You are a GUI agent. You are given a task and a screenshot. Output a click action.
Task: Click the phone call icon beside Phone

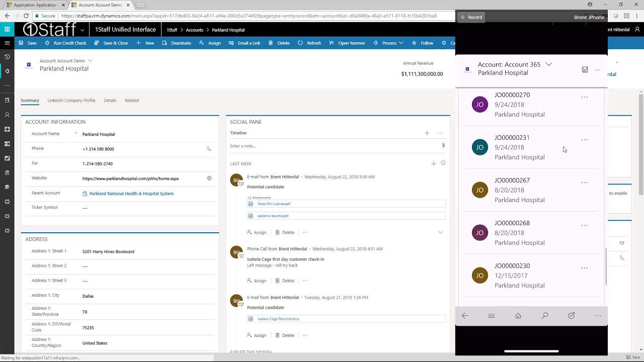tap(209, 149)
